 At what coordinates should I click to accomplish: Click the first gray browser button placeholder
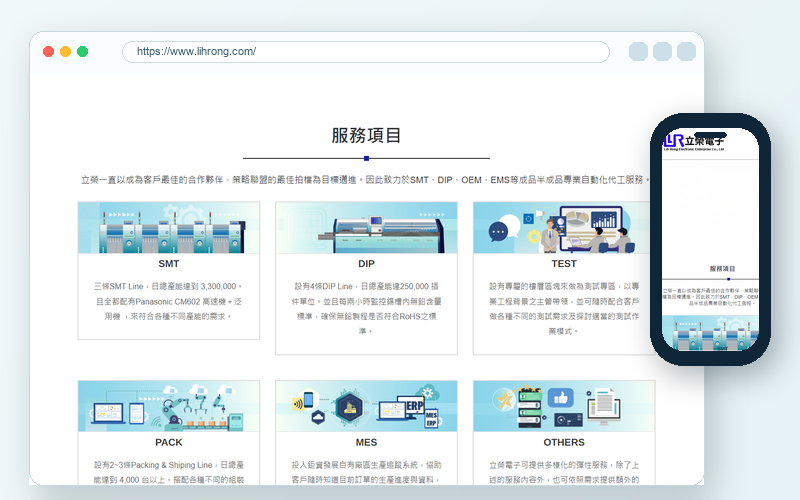click(x=638, y=52)
